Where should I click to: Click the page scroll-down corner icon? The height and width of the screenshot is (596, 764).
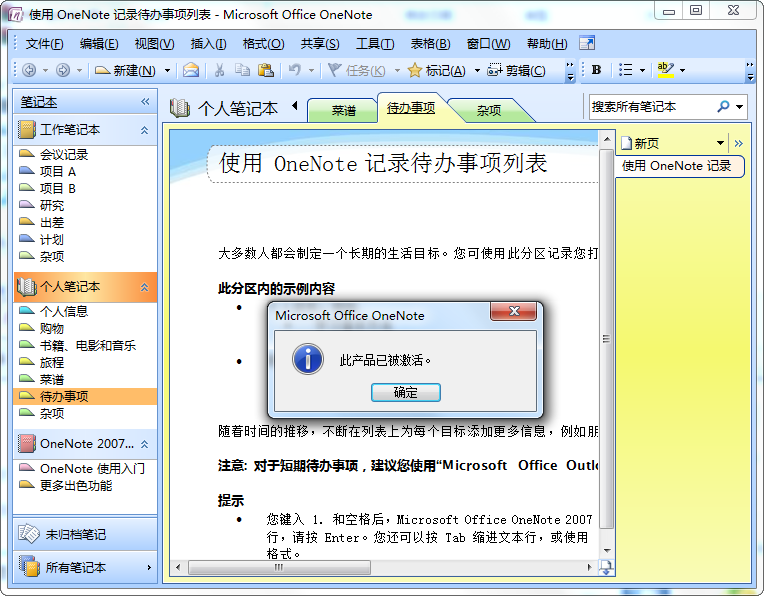(x=607, y=568)
